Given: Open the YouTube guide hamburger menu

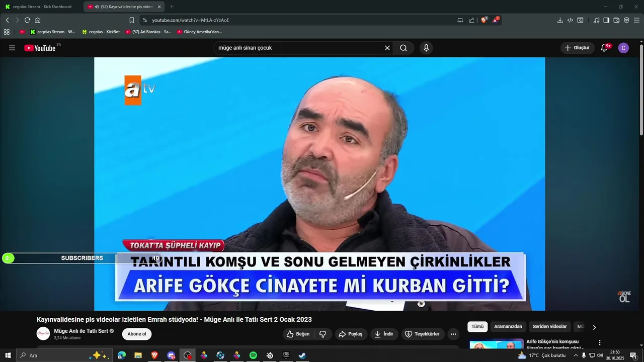Looking at the screenshot, I should click(12, 48).
